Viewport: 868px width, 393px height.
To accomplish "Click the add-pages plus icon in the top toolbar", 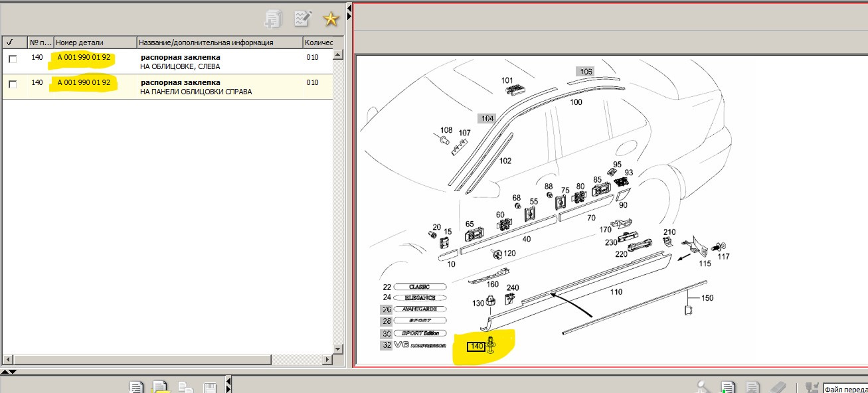I will [x=274, y=19].
